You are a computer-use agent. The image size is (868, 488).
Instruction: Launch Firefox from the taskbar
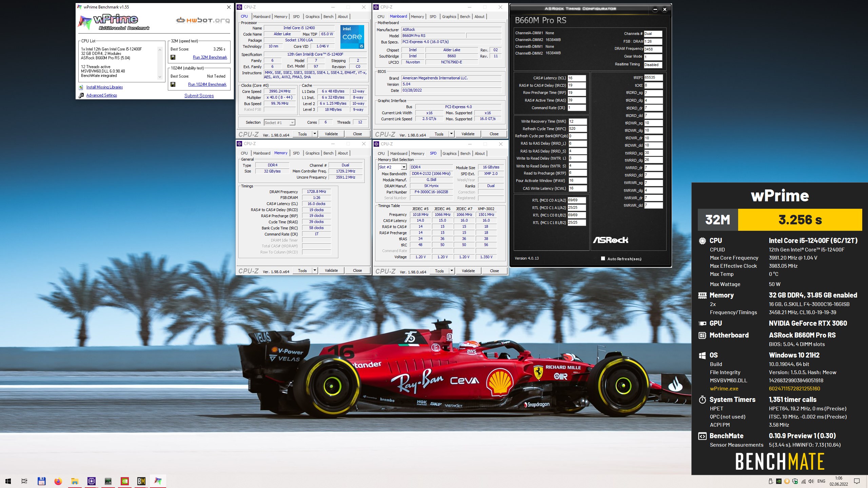pos(58,481)
